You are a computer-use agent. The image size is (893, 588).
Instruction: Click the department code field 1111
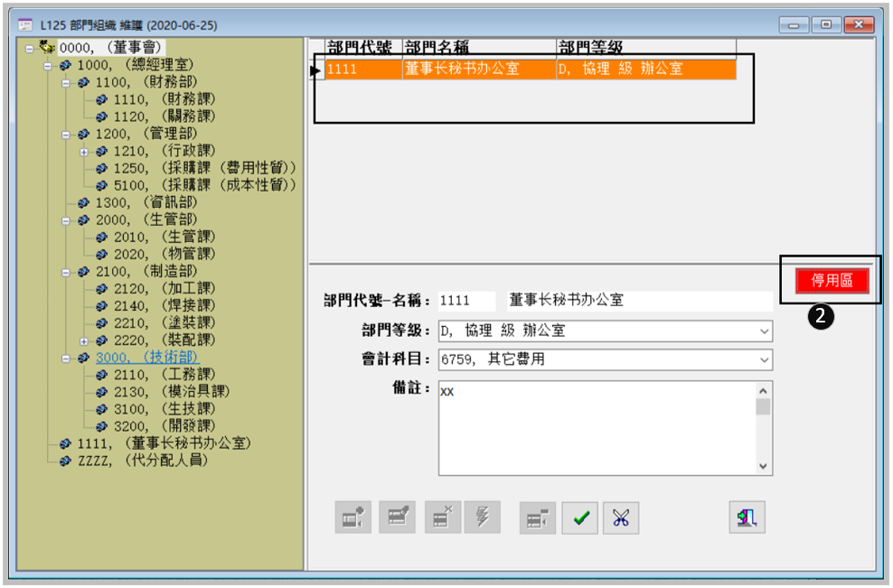tap(467, 301)
